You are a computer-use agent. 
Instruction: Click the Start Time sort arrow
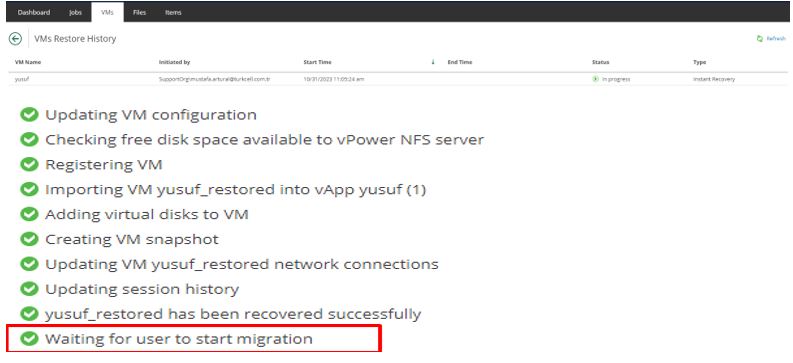point(433,62)
